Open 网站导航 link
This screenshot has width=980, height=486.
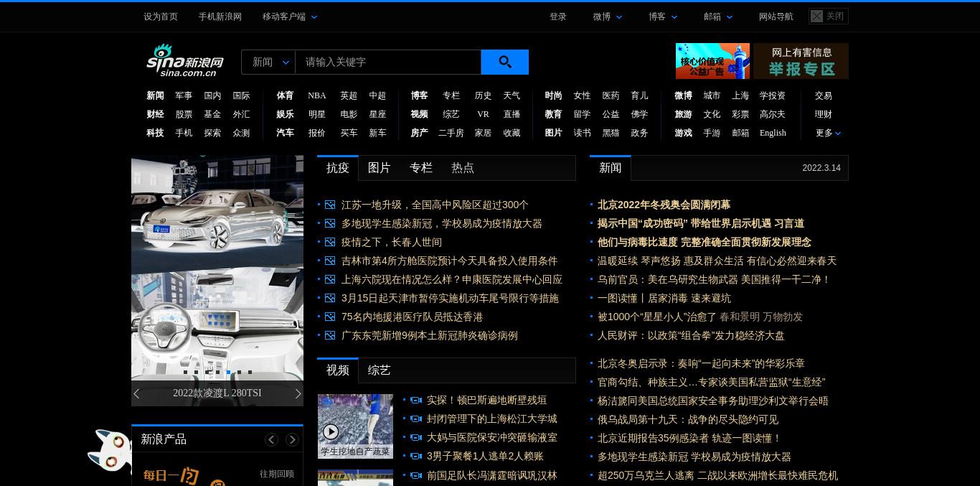click(776, 17)
